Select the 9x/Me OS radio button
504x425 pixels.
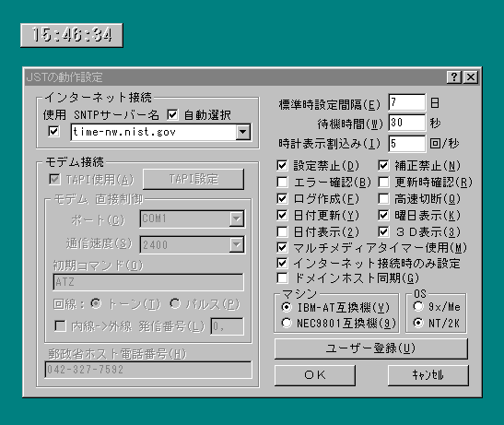click(x=418, y=306)
